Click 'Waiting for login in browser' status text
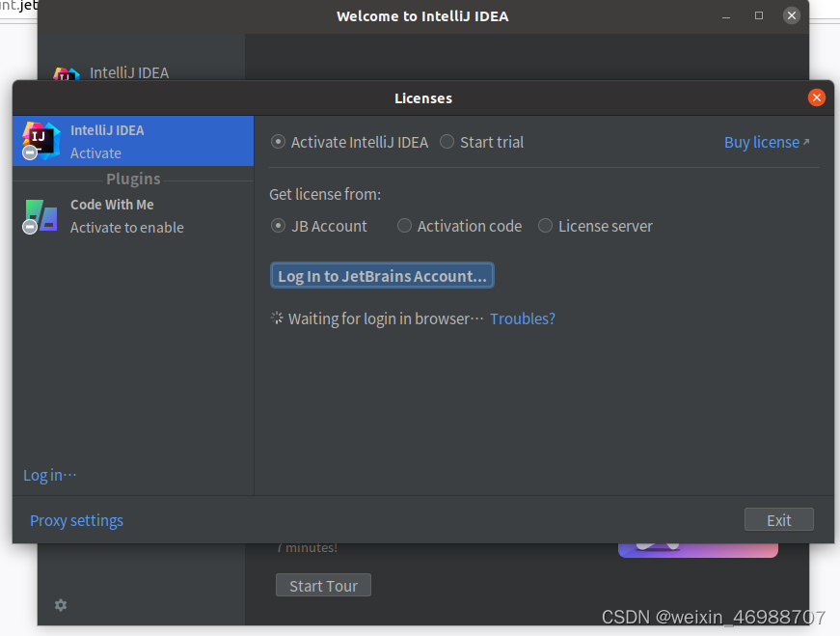Image resolution: width=840 pixels, height=636 pixels. coord(386,318)
